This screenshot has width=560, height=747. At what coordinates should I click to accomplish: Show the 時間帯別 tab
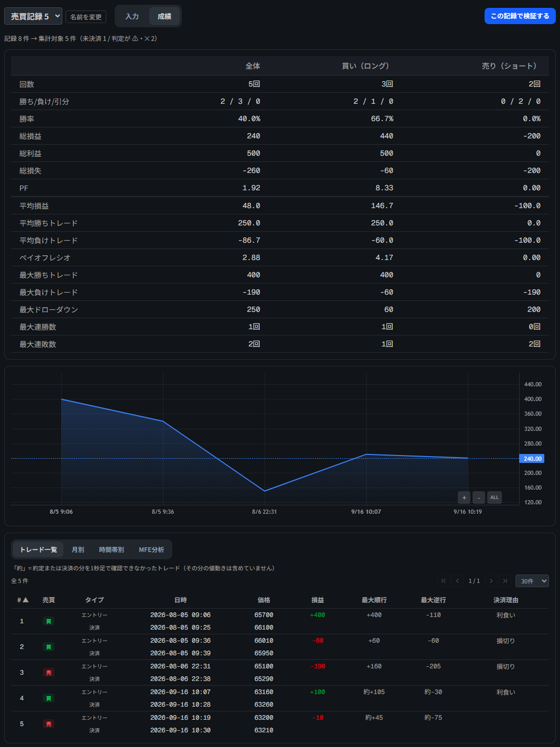click(x=112, y=549)
